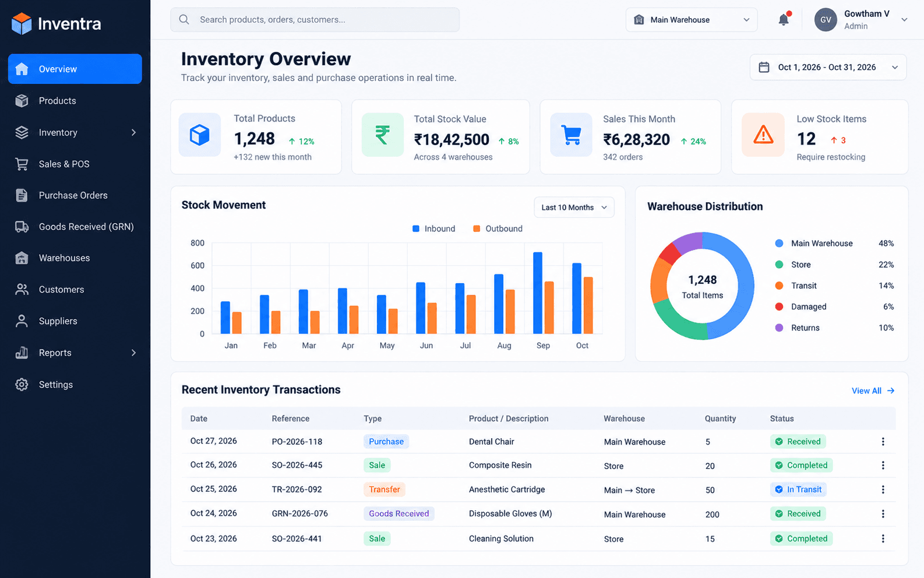Click the Total Products cube icon

point(199,135)
